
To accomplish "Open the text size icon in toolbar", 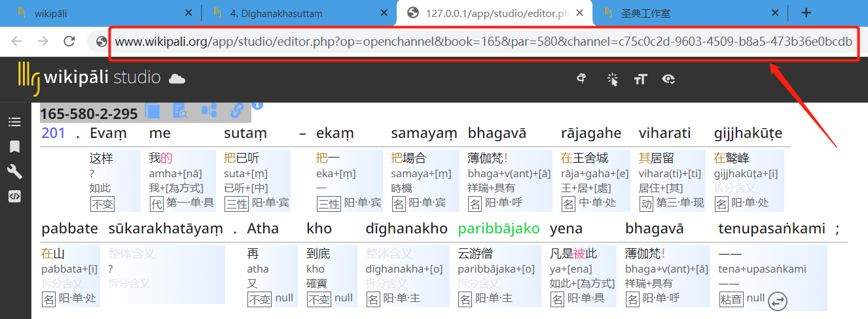I will point(640,79).
